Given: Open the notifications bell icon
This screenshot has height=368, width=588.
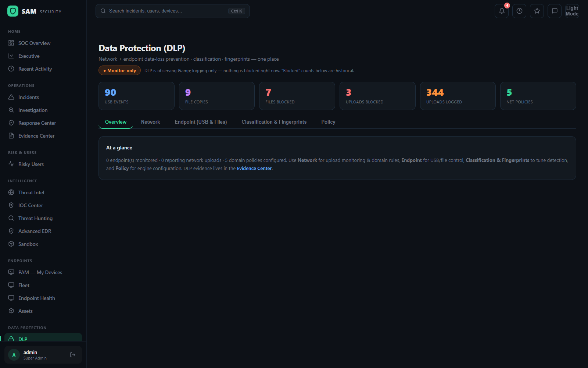Looking at the screenshot, I should pyautogui.click(x=502, y=11).
